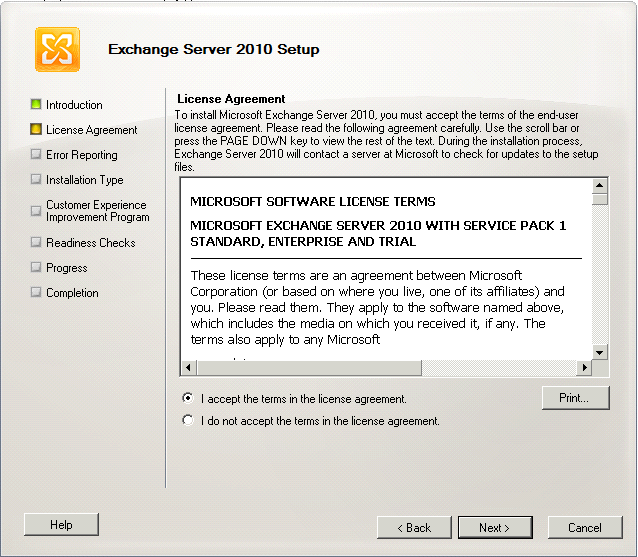The image size is (638, 557).
Task: Click the 'STANDARD, ENTERPRISE AND TRIAL' line
Action: [x=303, y=242]
